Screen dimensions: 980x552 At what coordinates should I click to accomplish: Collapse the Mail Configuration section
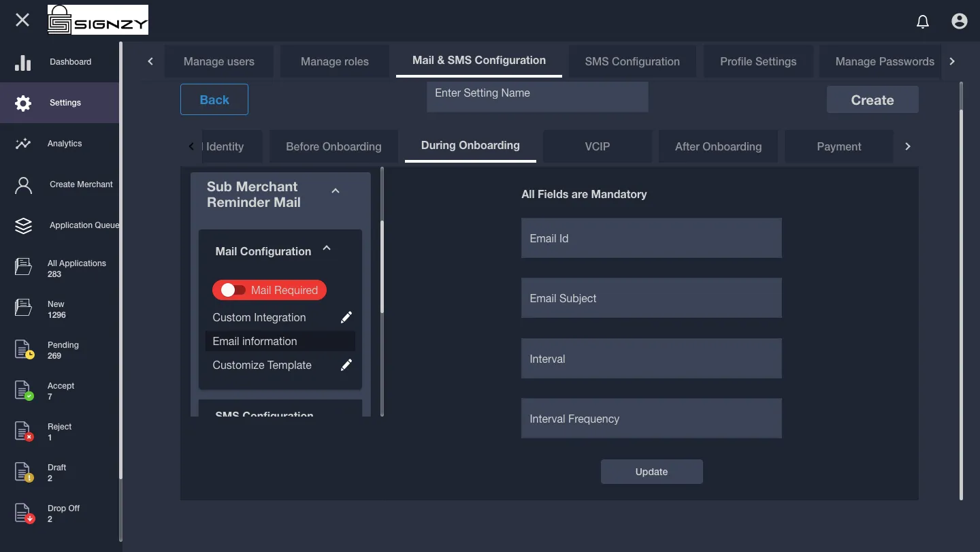pos(327,248)
